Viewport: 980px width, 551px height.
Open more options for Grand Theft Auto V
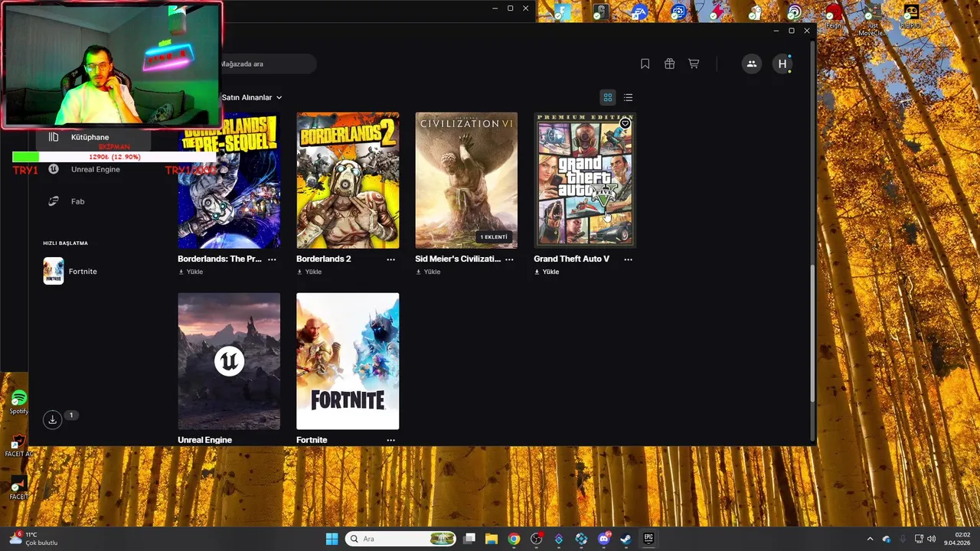(628, 259)
